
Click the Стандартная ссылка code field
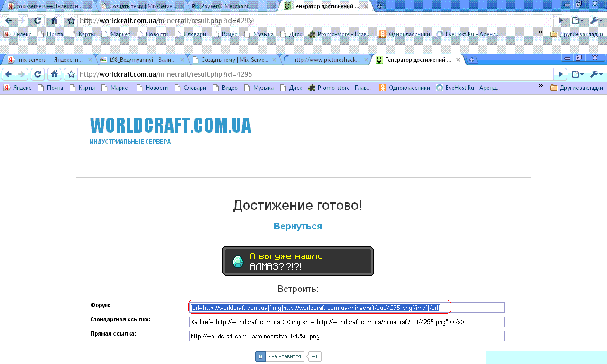(347, 322)
